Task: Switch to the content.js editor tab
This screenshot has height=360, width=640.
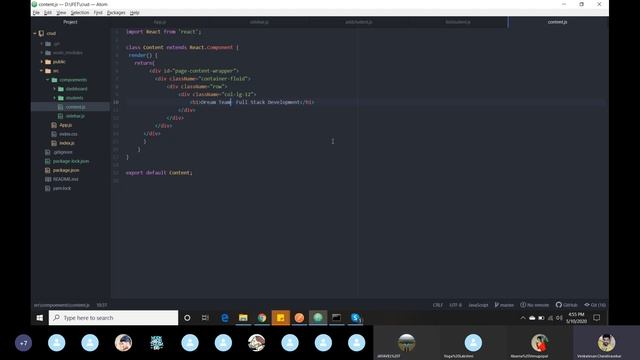Action: pyautogui.click(x=558, y=22)
